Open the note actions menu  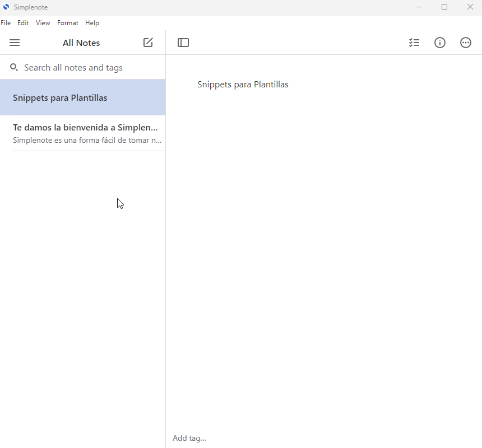tap(465, 43)
